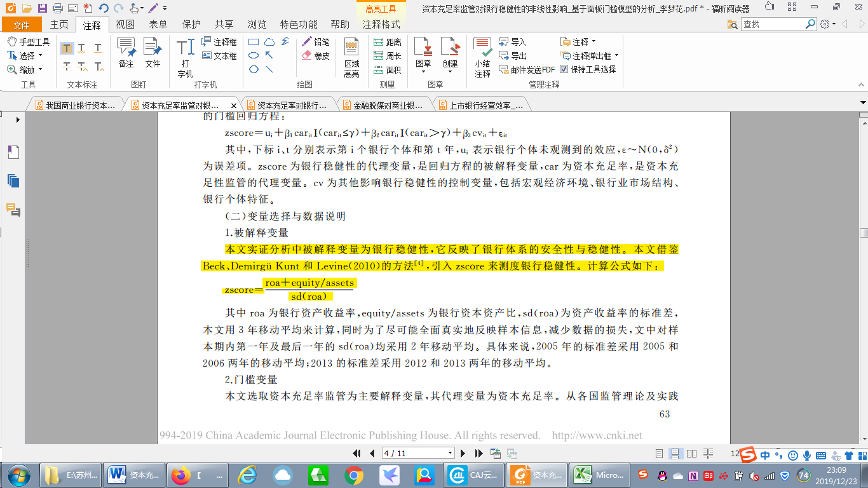Add a sticky note with 备注
The image size is (868, 488).
[126, 53]
